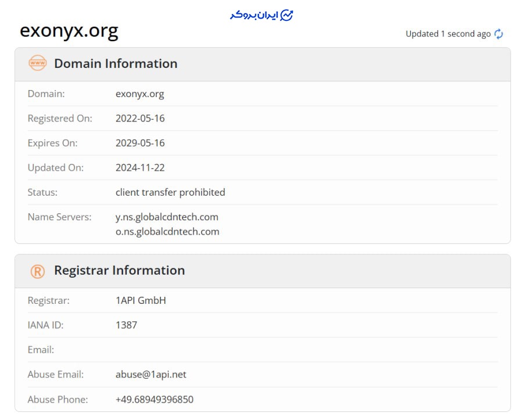Select updated date 2024-11-22
Screen dimensions: 523x420
(x=140, y=168)
